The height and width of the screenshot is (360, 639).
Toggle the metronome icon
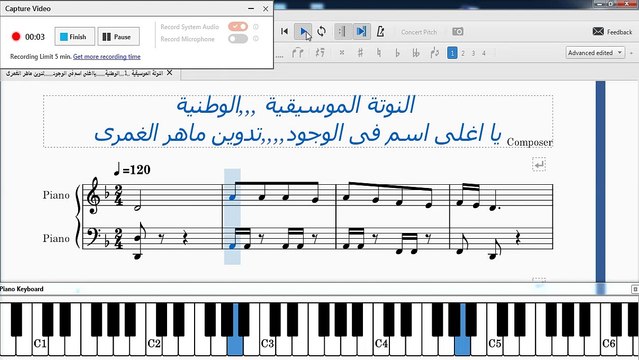[380, 31]
